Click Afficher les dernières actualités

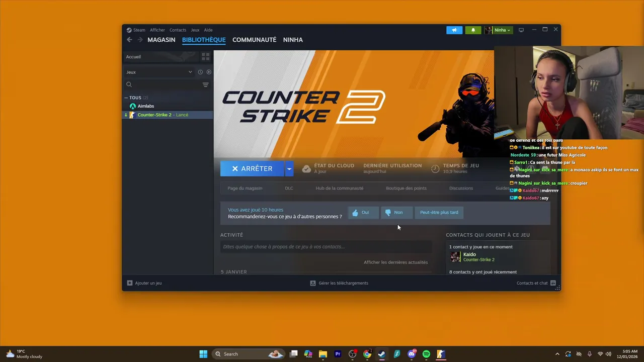click(396, 262)
